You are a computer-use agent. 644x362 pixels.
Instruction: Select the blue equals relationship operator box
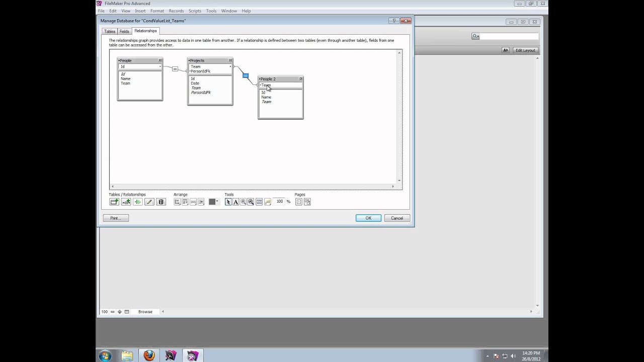pos(245,76)
